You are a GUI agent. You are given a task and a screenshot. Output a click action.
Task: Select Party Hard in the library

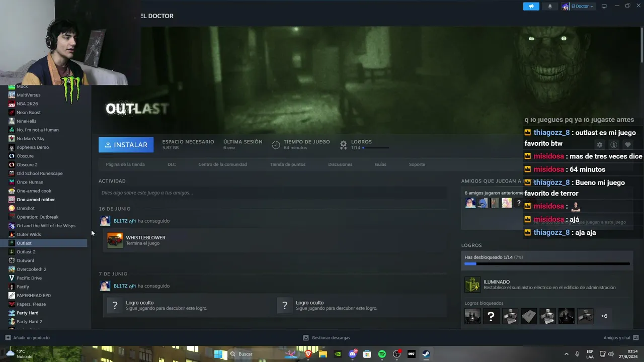[27, 313]
